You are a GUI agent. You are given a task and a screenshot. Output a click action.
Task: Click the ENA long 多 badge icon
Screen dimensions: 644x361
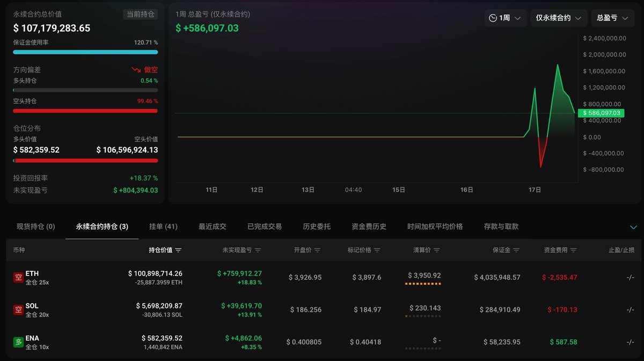pos(18,342)
